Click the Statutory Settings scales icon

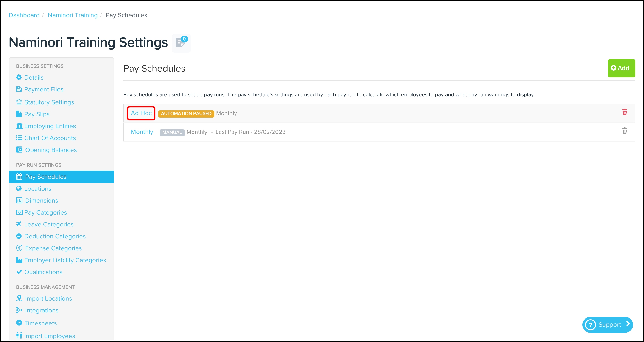(x=19, y=102)
